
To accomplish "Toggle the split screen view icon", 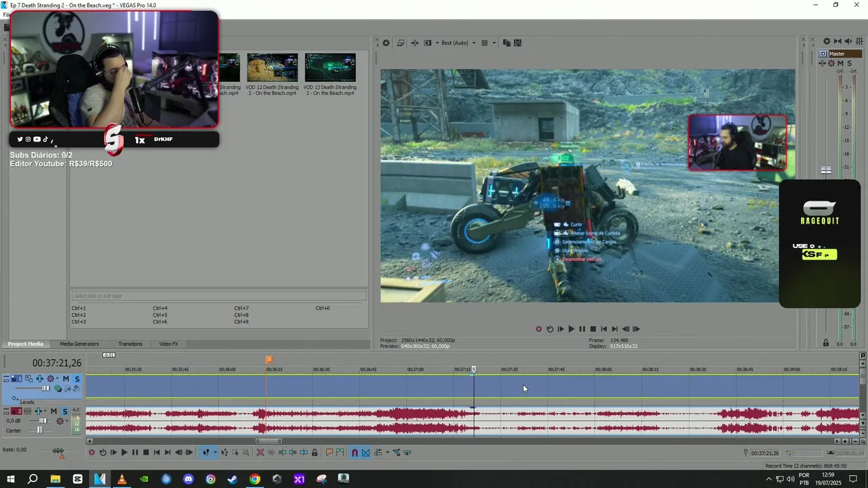I will (x=427, y=43).
